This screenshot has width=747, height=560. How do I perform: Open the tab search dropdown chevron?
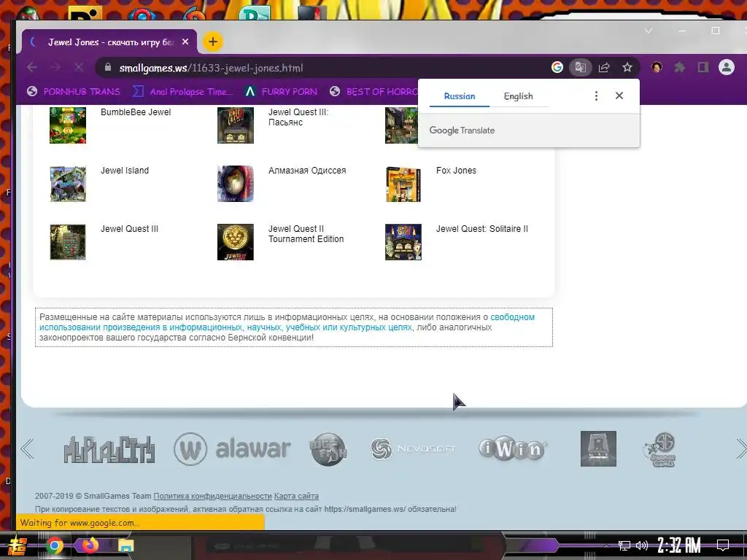pos(649,31)
